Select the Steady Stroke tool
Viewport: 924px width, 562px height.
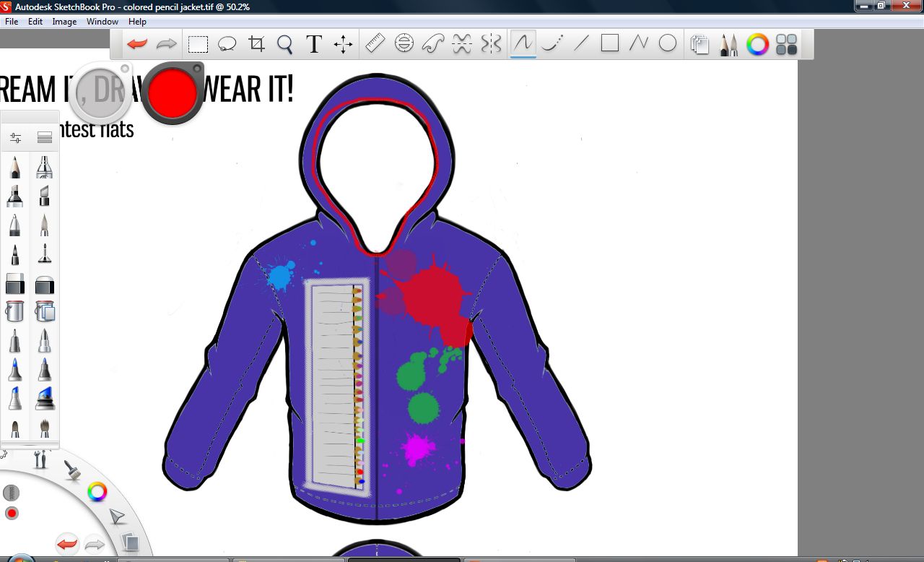(552, 44)
